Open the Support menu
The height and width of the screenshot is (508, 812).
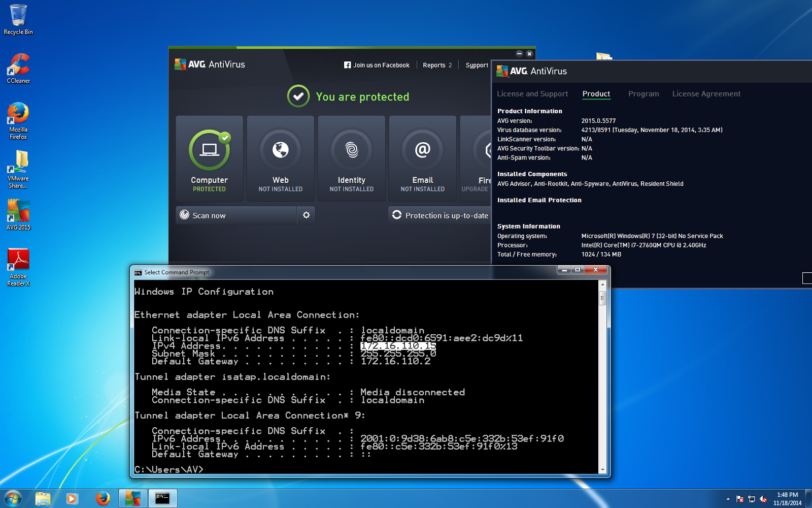477,65
